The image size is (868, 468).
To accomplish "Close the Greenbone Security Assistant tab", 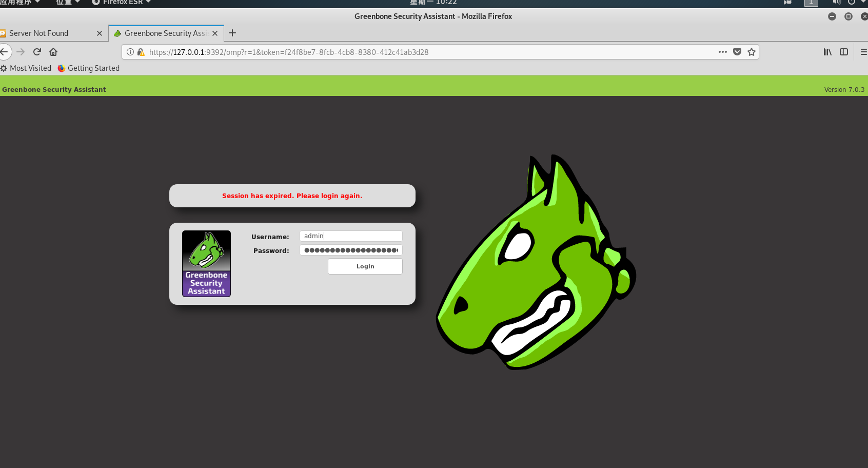I will point(215,33).
